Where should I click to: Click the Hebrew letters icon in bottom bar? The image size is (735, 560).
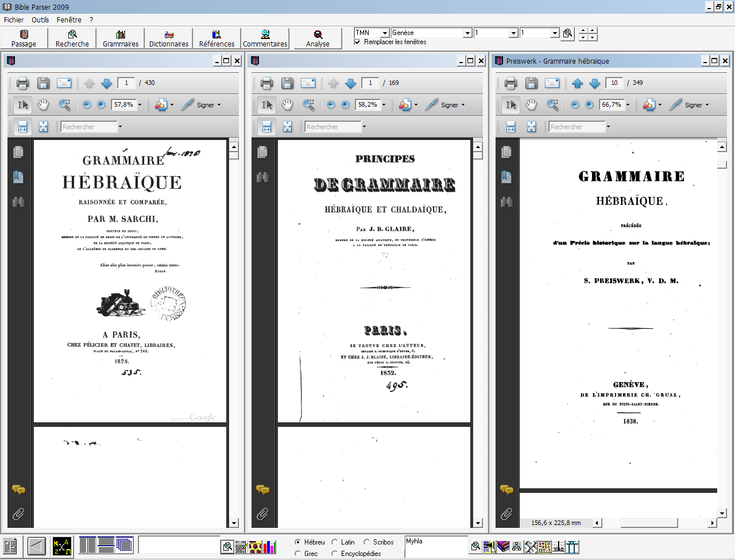62,546
